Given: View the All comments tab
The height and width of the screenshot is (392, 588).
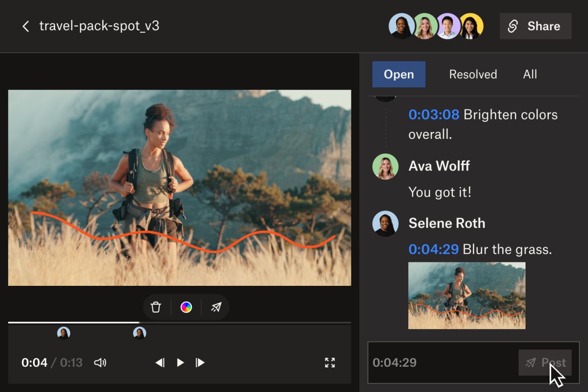Looking at the screenshot, I should tap(530, 74).
